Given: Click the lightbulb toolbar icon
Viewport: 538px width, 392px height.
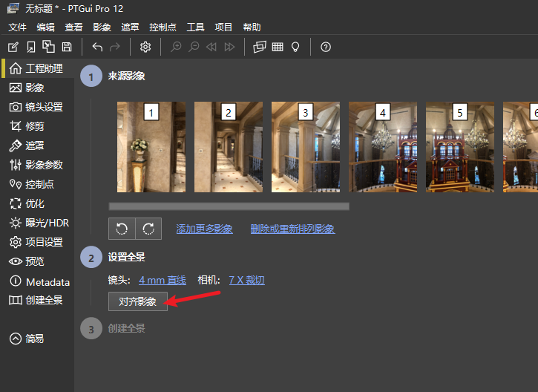Looking at the screenshot, I should (x=295, y=47).
